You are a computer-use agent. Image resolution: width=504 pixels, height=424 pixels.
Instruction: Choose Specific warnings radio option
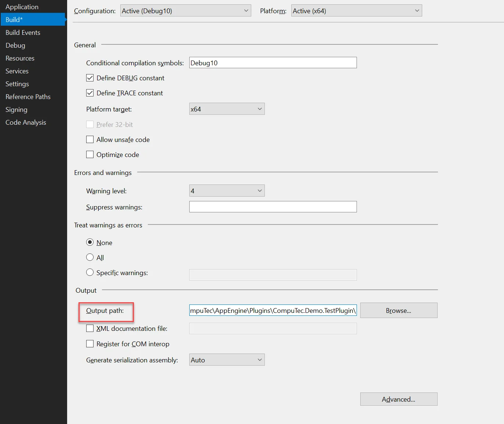[x=90, y=273]
